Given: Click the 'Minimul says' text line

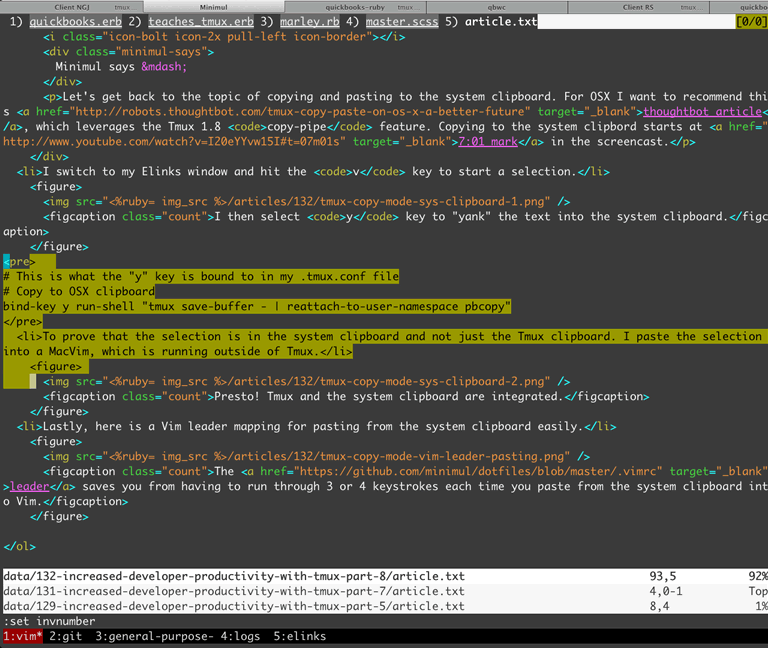Looking at the screenshot, I should coord(120,67).
